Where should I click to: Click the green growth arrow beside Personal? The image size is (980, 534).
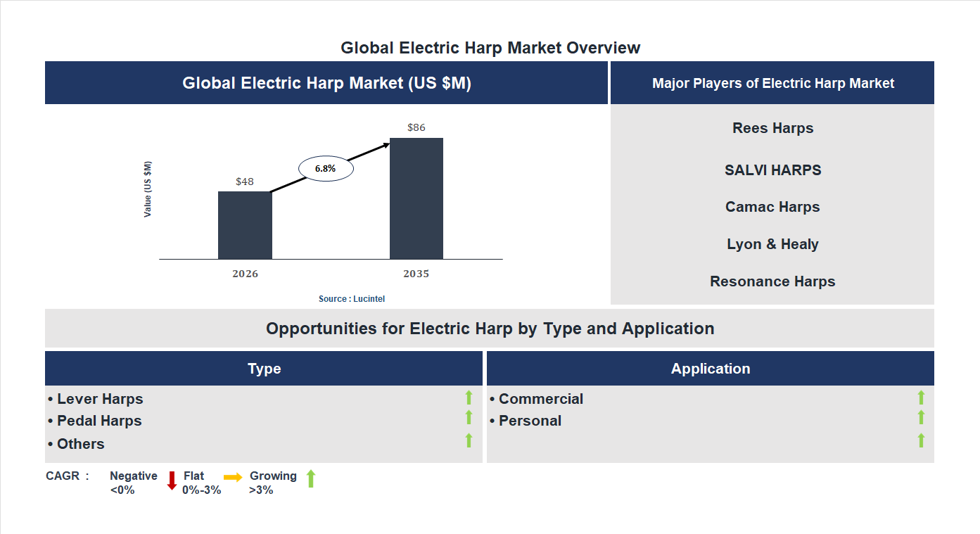(921, 419)
